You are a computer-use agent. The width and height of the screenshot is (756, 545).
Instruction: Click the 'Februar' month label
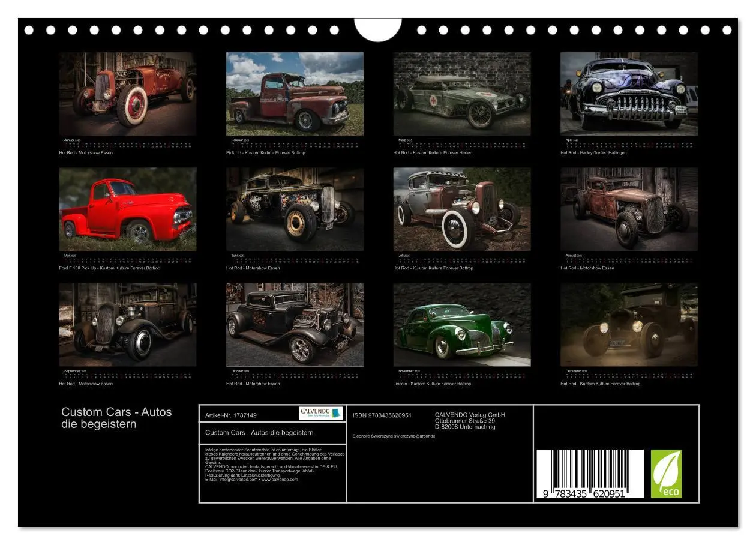pyautogui.click(x=238, y=140)
